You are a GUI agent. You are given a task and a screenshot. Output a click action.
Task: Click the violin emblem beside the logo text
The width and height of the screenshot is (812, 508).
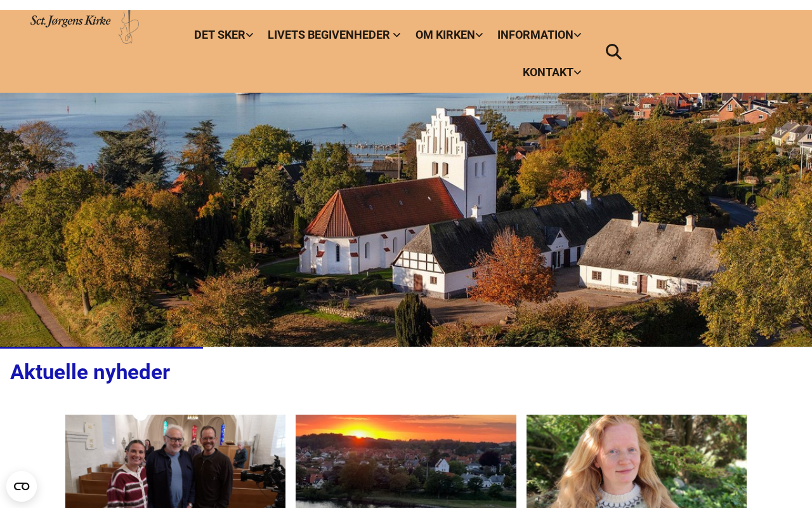(128, 27)
